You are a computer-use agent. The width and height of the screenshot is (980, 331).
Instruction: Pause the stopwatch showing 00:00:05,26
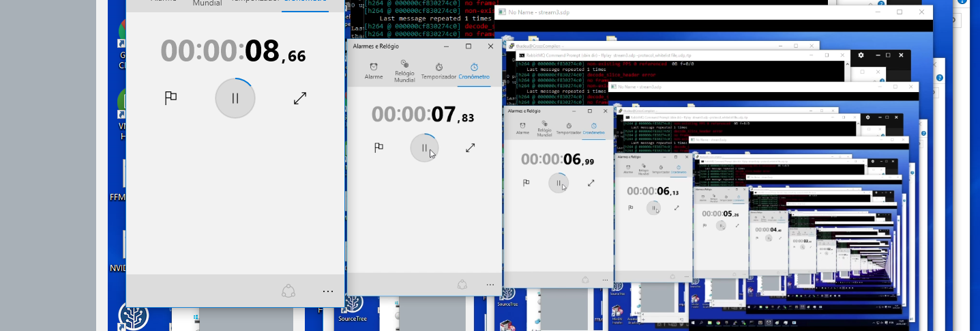pyautogui.click(x=720, y=225)
